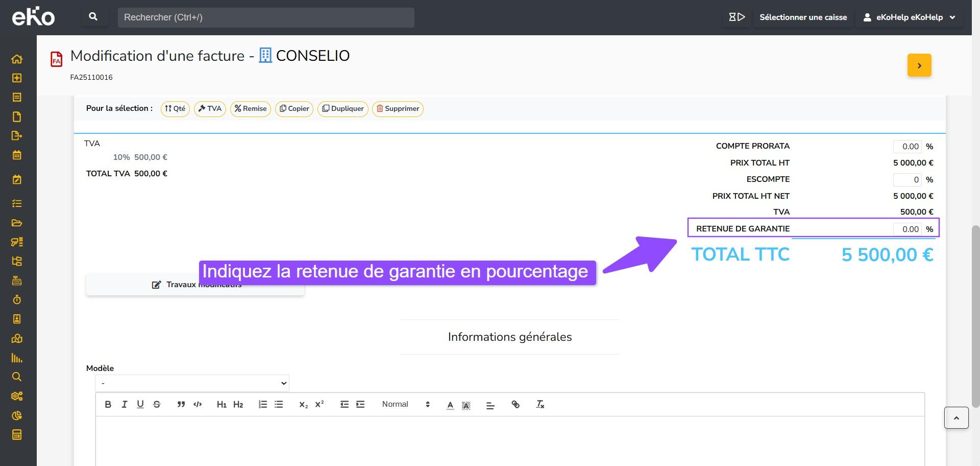
Task: Click the blockquote icon in editor toolbar
Action: click(x=181, y=404)
